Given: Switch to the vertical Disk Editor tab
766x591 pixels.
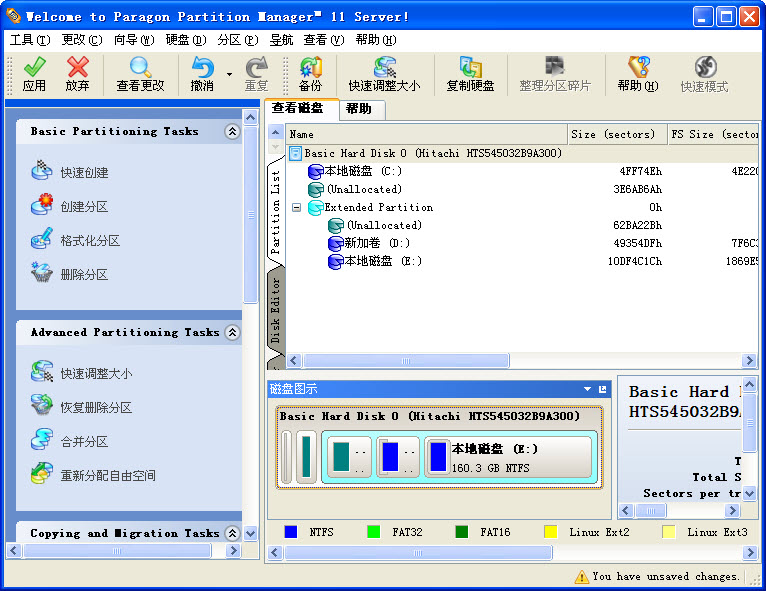Looking at the screenshot, I should 276,310.
